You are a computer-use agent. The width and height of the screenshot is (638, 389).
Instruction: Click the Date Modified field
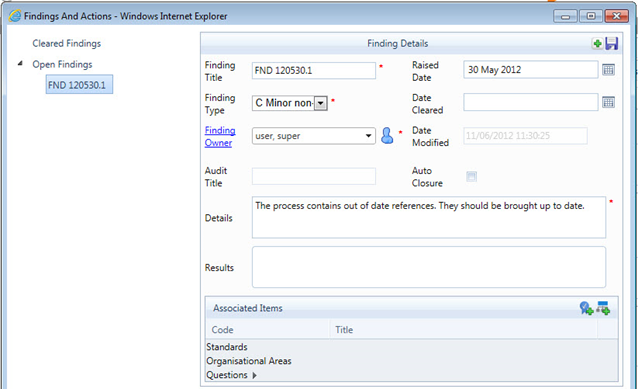point(525,136)
